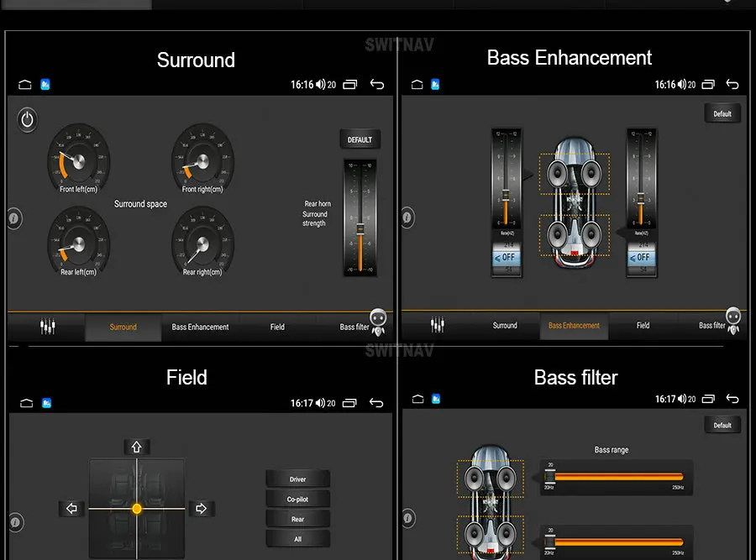This screenshot has width=756, height=560.
Task: Open recent apps in Bass Enhancement panel
Action: [x=708, y=84]
